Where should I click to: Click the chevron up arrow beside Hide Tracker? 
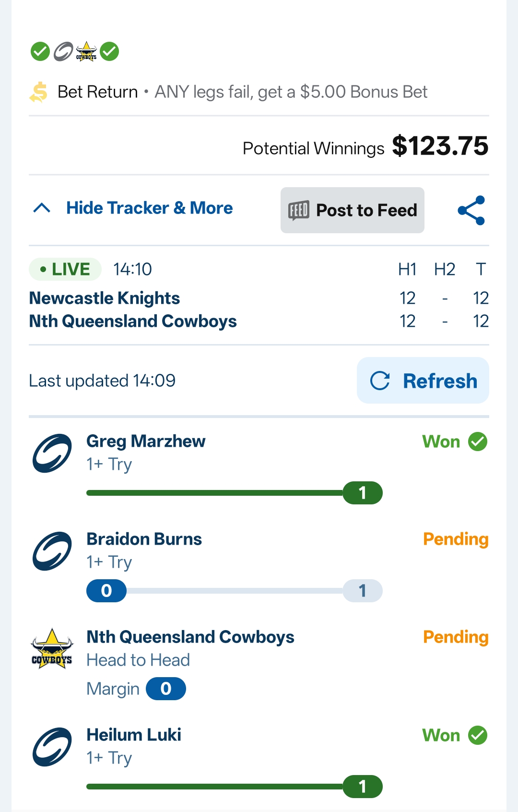pyautogui.click(x=42, y=208)
